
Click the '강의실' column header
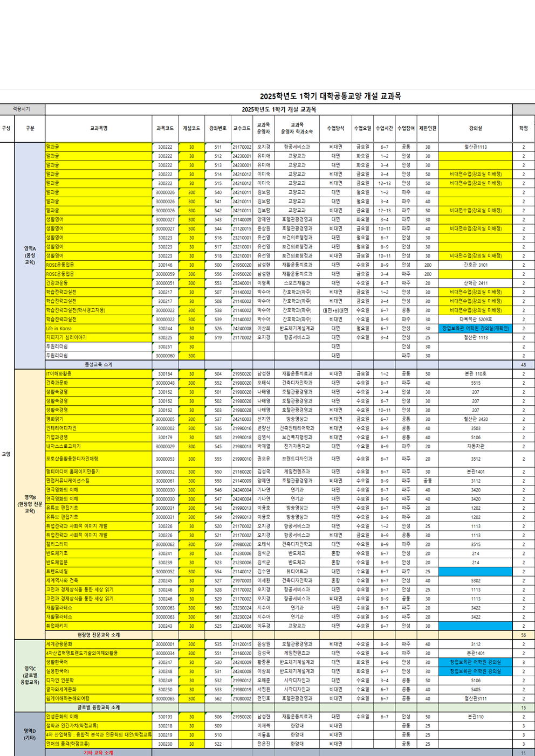(475, 128)
